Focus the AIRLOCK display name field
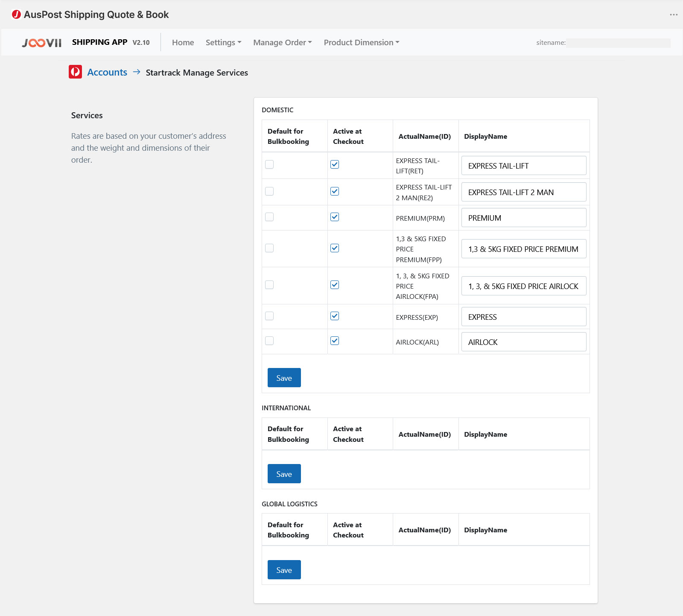The image size is (683, 616). (x=524, y=342)
